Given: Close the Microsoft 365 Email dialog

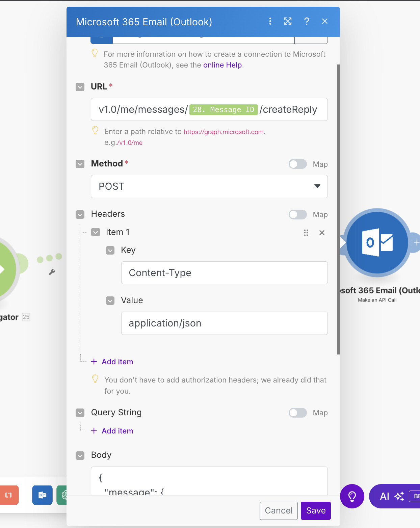Looking at the screenshot, I should [325, 21].
